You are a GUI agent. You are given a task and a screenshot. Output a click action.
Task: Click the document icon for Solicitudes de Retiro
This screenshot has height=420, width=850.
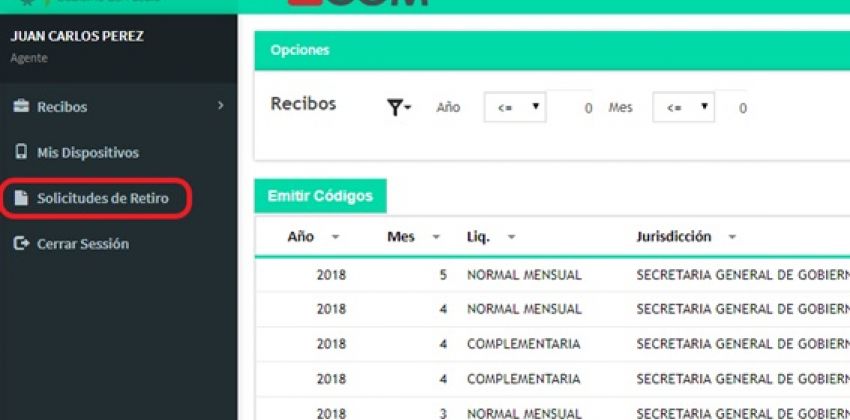21,198
